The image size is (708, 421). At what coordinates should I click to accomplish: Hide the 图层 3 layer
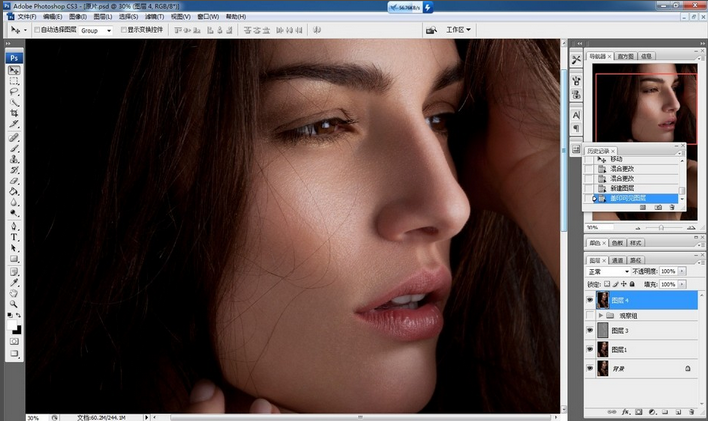click(x=590, y=331)
